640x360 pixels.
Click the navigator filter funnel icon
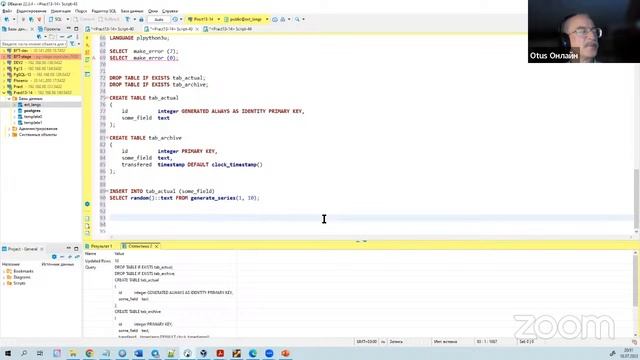72,44
